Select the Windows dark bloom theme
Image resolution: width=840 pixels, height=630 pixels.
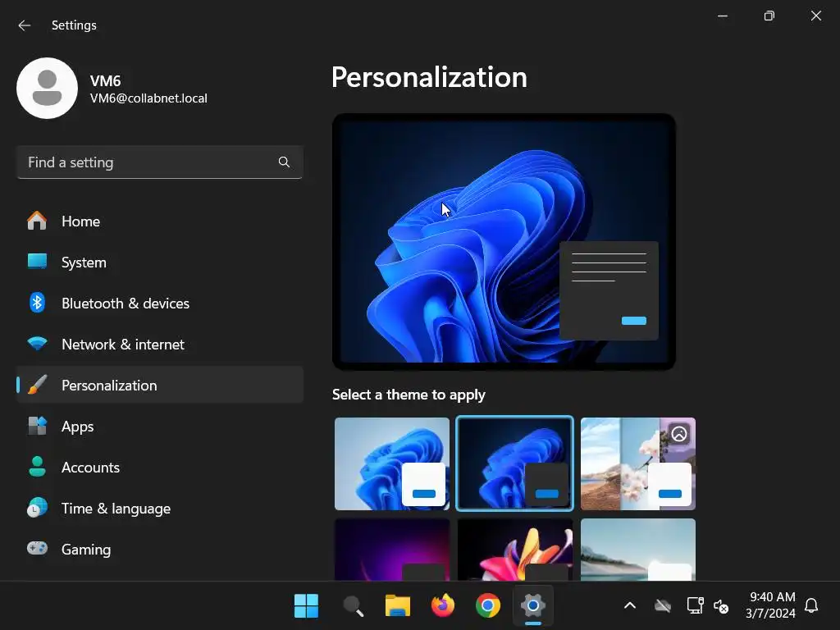(514, 464)
